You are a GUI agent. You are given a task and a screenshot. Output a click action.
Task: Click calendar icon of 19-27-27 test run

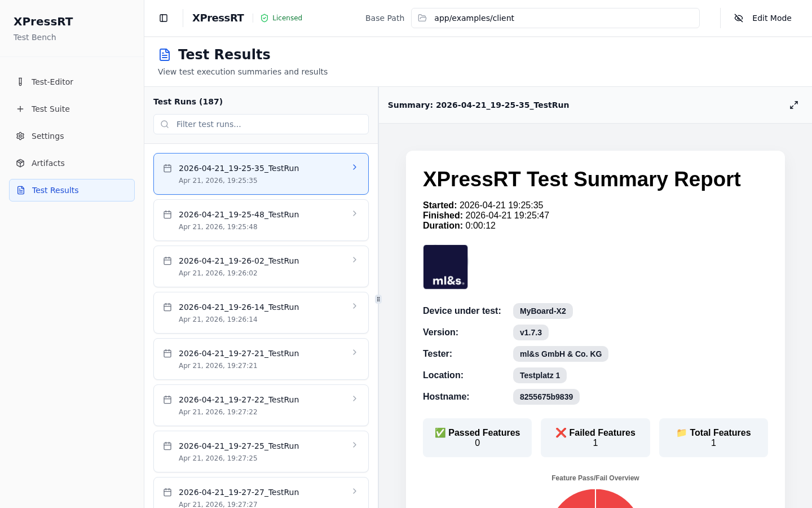[167, 492]
